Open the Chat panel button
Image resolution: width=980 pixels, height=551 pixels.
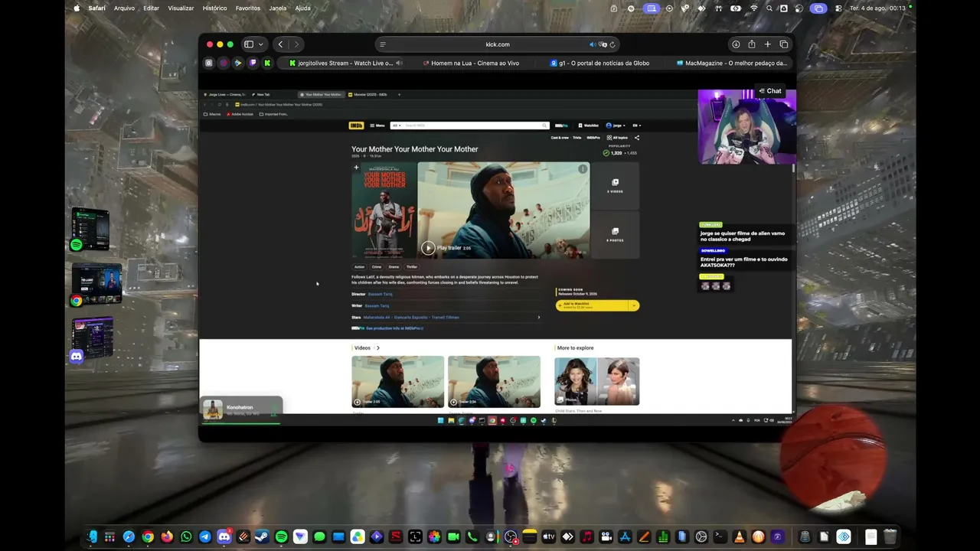click(x=769, y=91)
